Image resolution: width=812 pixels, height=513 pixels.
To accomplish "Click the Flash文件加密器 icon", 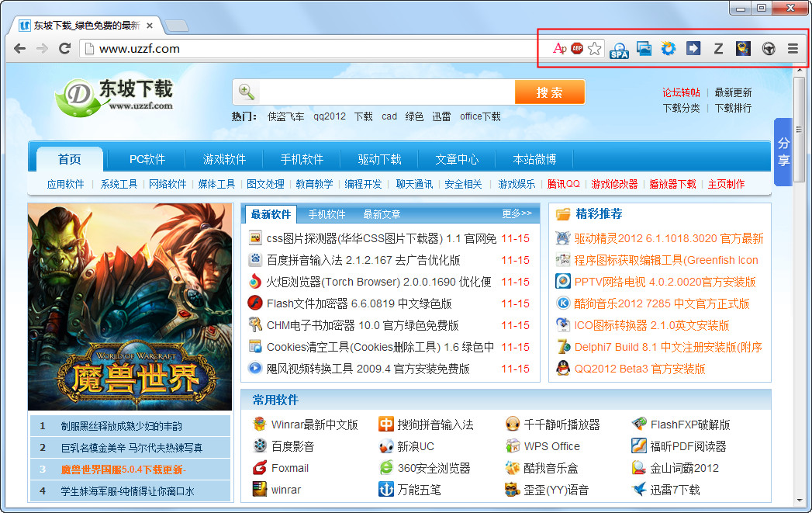I will click(255, 303).
